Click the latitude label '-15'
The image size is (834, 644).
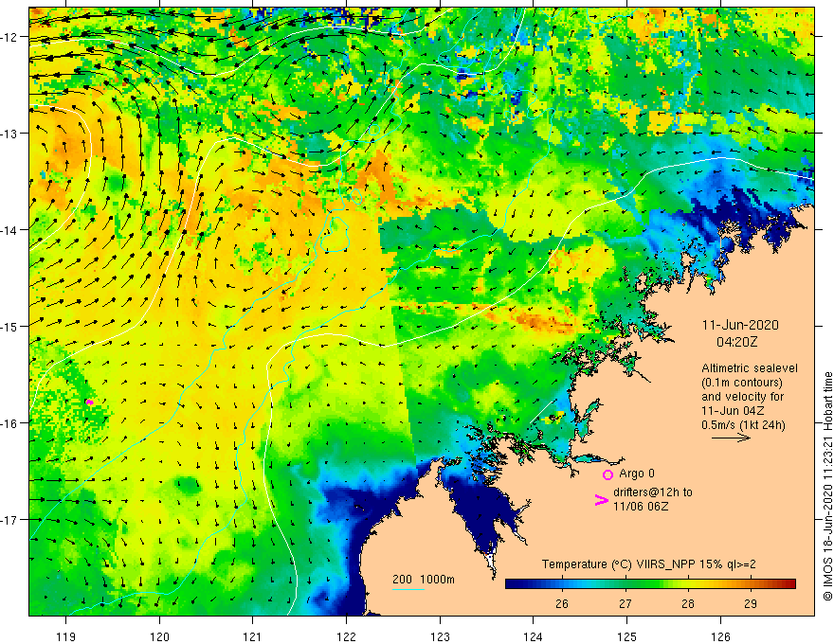pyautogui.click(x=9, y=326)
